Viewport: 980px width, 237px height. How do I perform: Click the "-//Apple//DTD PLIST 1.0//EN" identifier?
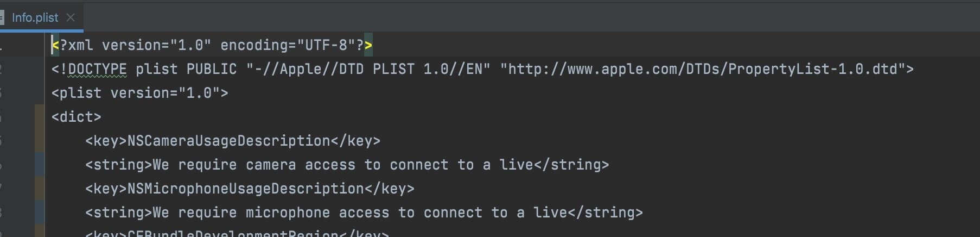[368, 69]
